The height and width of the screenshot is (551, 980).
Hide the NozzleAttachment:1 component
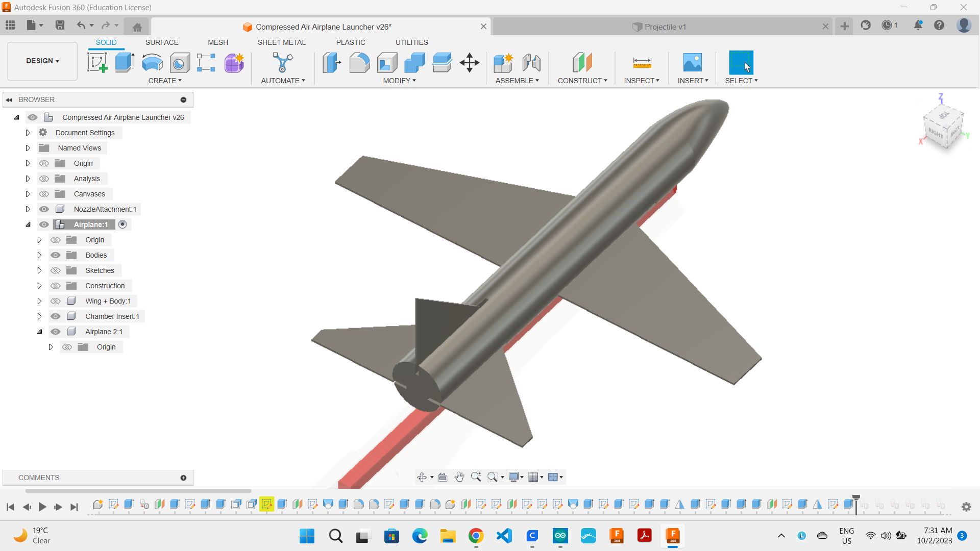pos(44,209)
